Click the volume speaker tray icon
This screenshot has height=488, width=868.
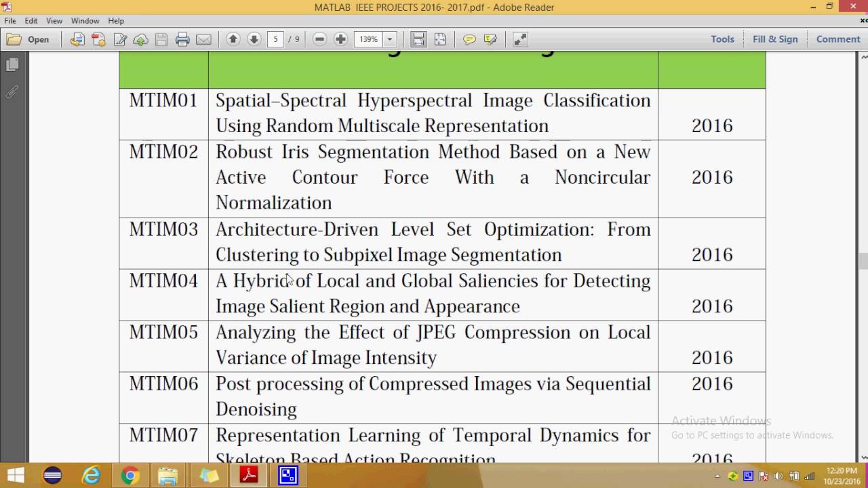pos(778,476)
